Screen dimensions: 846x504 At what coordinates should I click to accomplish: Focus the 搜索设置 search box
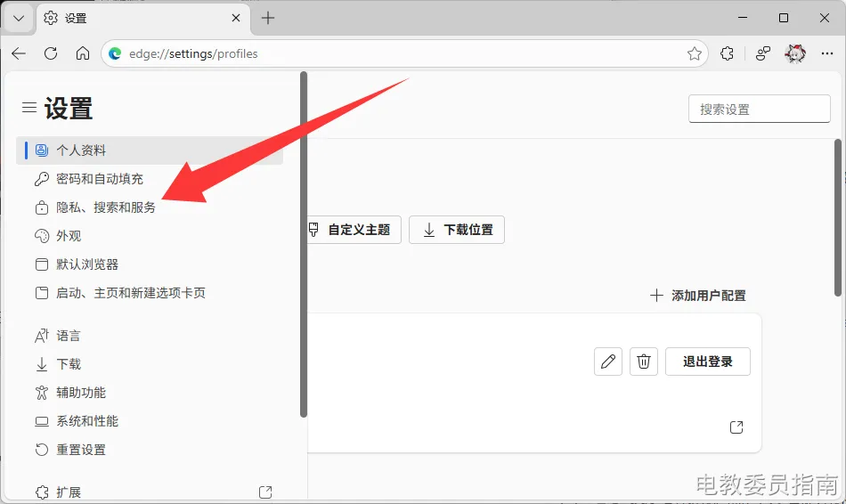pyautogui.click(x=759, y=109)
